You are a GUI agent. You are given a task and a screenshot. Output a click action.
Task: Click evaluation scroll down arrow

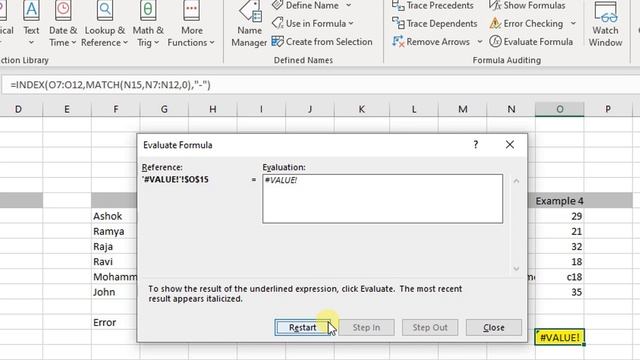(516, 269)
